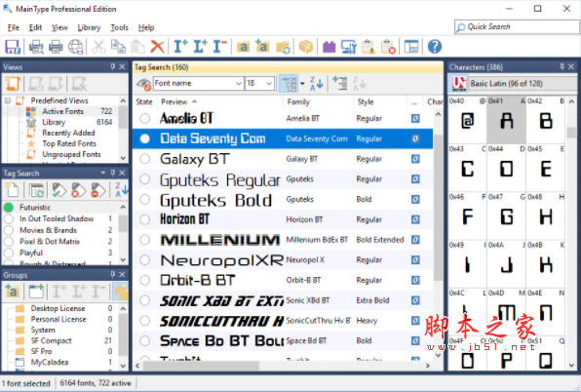Collapse the Predefined Views tree node

[8, 100]
